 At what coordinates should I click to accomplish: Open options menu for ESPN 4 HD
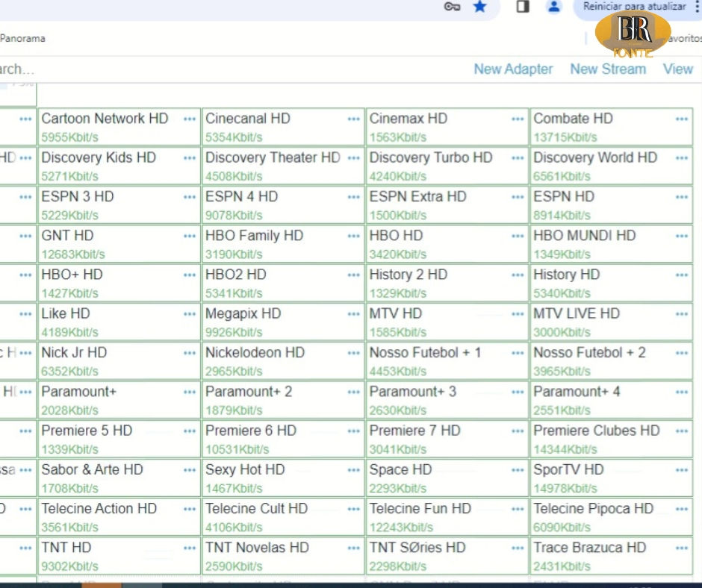(x=354, y=197)
